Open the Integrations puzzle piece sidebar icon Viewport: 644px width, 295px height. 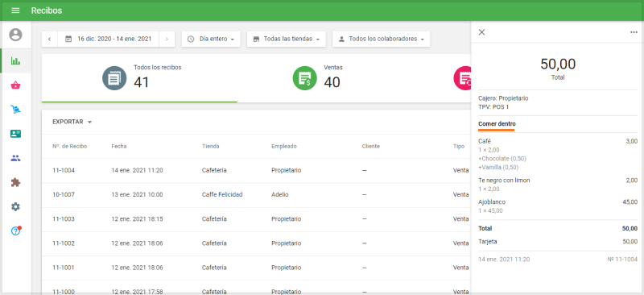pyautogui.click(x=15, y=183)
